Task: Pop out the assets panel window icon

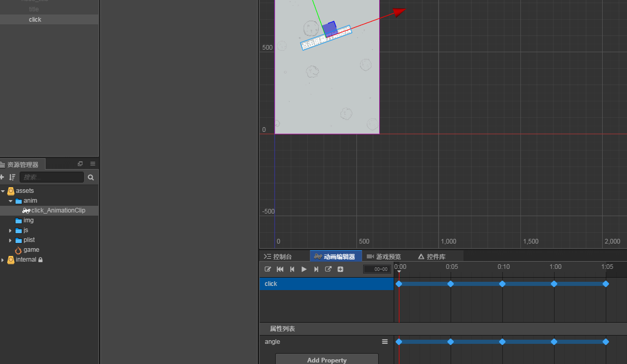Action: 80,164
